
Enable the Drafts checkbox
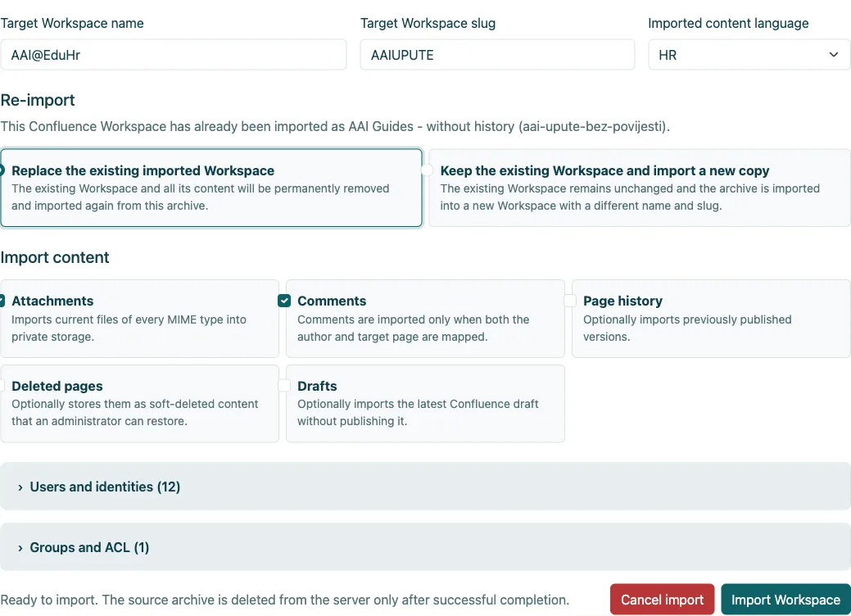click(284, 386)
